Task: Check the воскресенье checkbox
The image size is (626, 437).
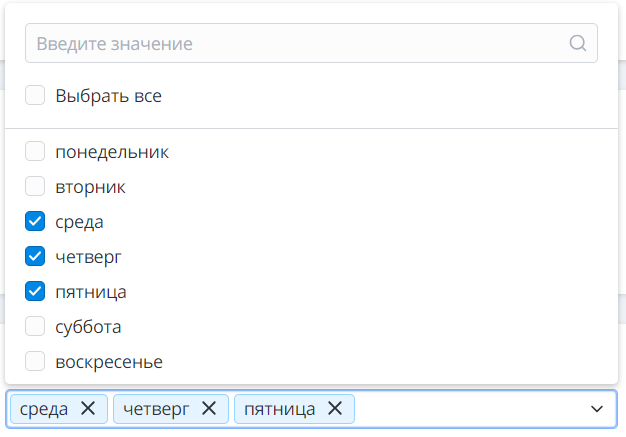Action: coord(35,362)
